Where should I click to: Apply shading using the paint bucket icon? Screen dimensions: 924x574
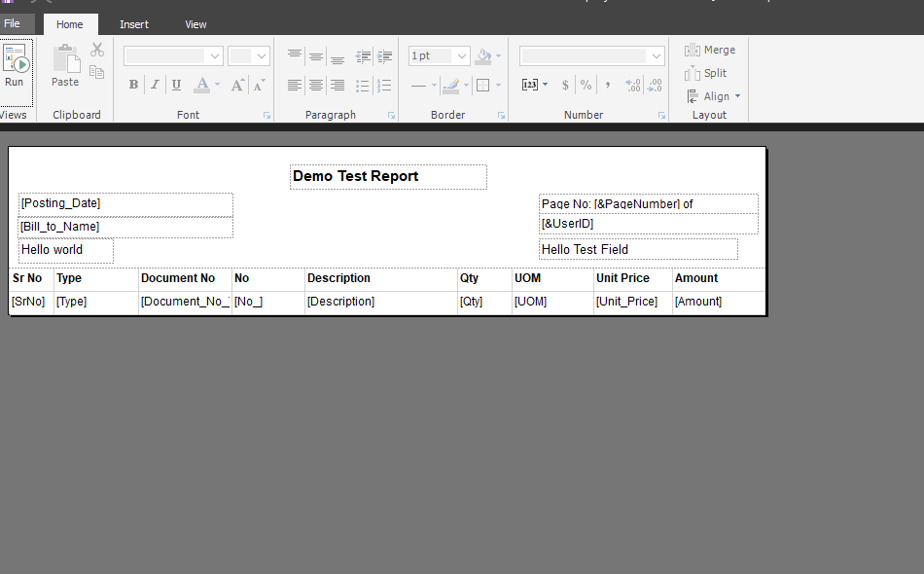coord(484,55)
